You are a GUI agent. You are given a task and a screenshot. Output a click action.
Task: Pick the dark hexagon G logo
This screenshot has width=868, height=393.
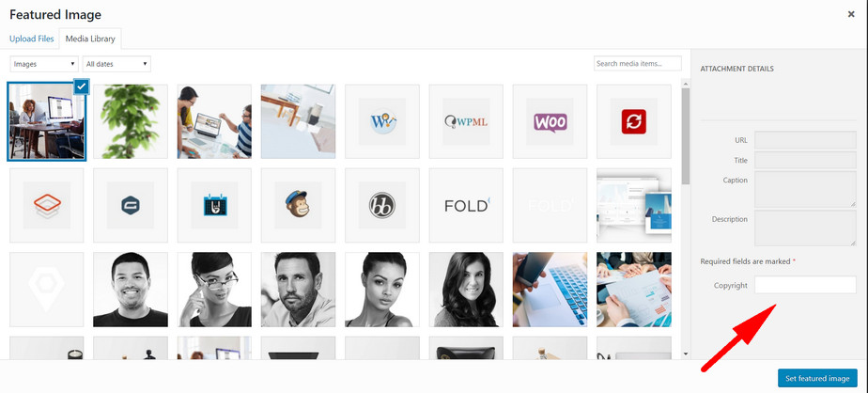(x=131, y=205)
